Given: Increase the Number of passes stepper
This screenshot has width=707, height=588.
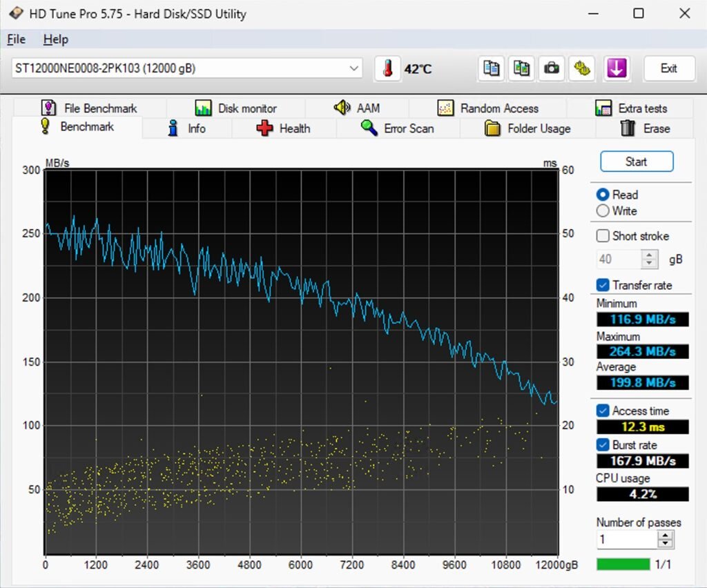Looking at the screenshot, I should coord(666,535).
